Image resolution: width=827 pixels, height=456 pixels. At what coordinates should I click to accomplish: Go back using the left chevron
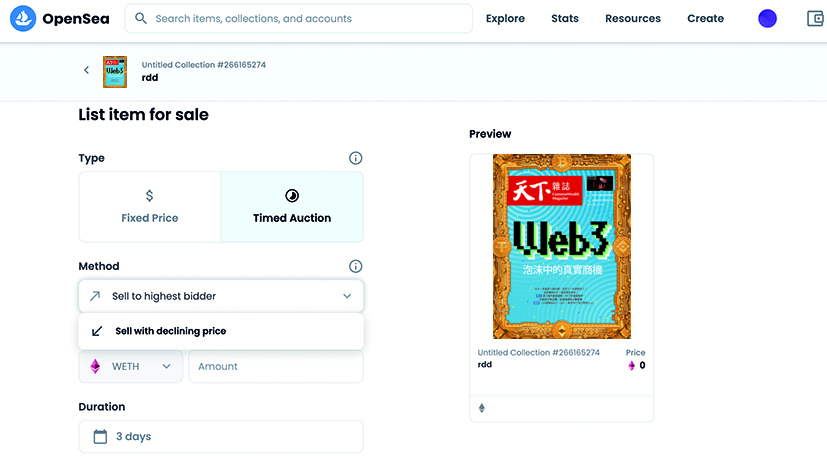(86, 70)
